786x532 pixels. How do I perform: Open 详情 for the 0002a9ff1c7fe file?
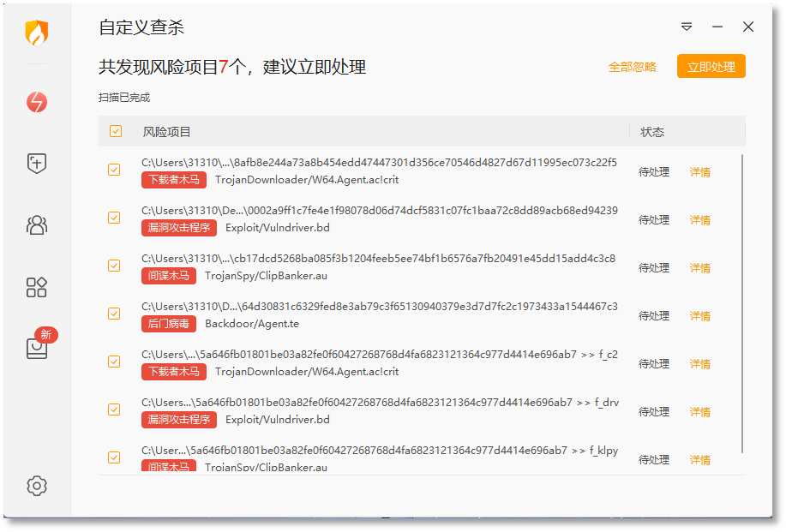[x=699, y=220]
